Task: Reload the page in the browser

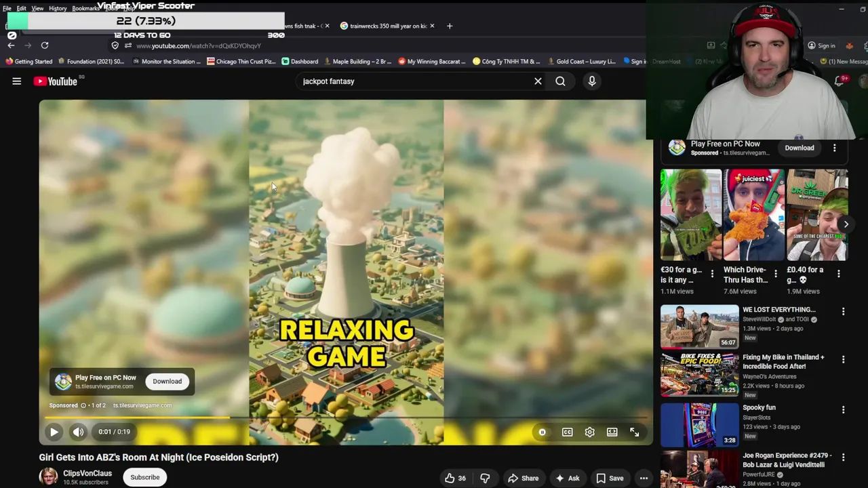Action: pyautogui.click(x=45, y=45)
